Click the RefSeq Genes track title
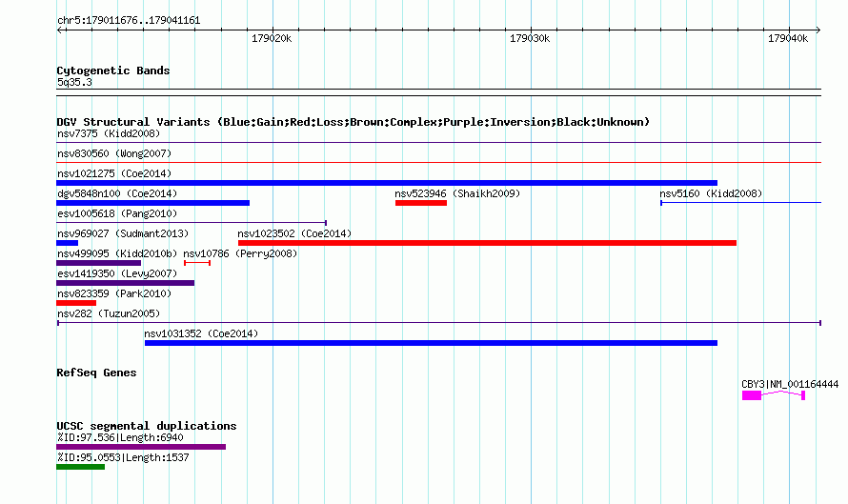The height and width of the screenshot is (504, 848). click(x=96, y=373)
